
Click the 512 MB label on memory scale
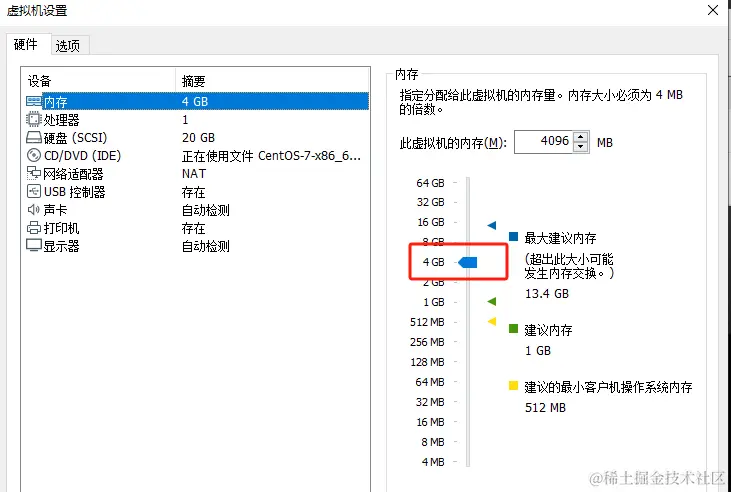(427, 322)
